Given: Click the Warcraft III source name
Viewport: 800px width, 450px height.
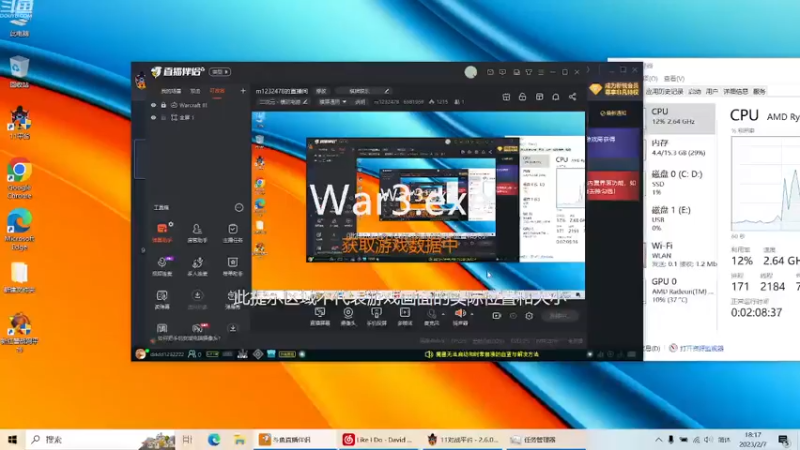Looking at the screenshot, I should pyautogui.click(x=193, y=105).
